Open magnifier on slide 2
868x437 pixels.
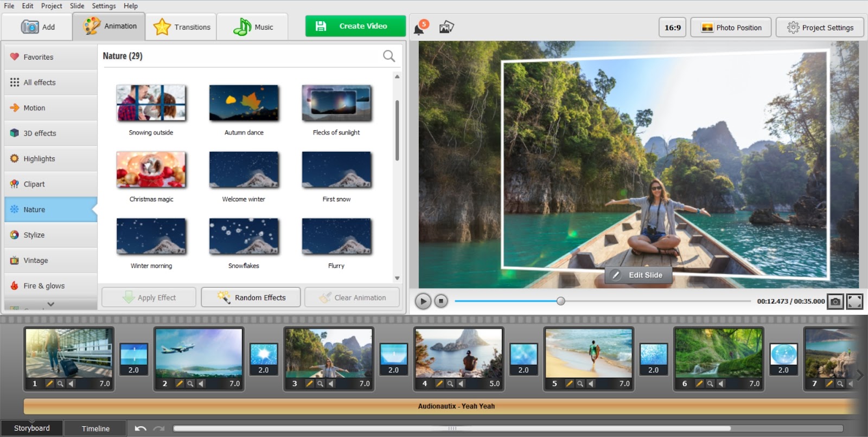pos(190,383)
